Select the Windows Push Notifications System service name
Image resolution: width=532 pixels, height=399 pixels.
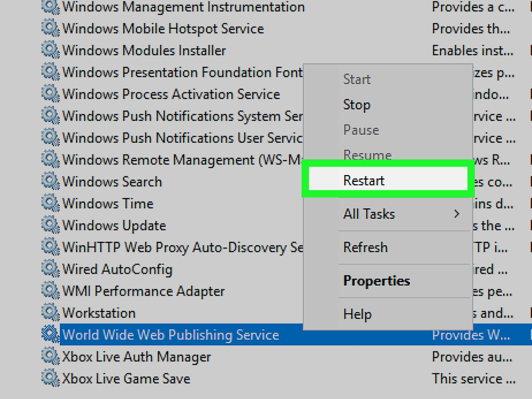point(182,116)
